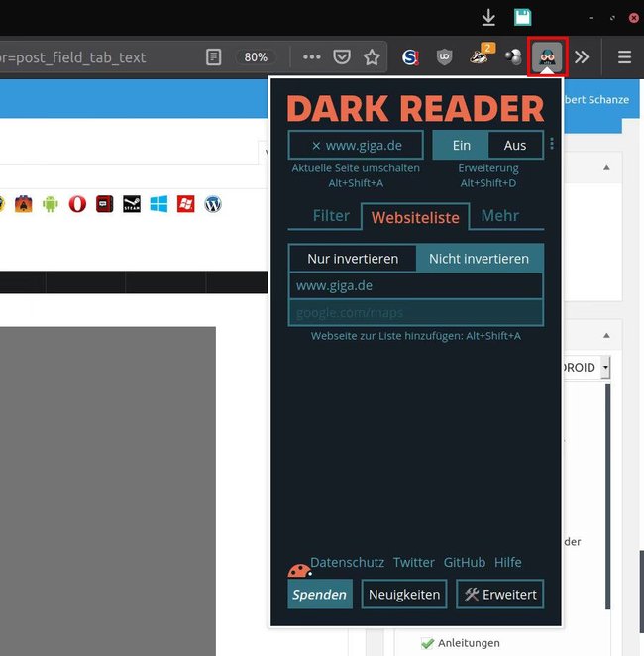Image resolution: width=644 pixels, height=656 pixels.
Task: Open the Twitter link
Action: [x=413, y=562]
